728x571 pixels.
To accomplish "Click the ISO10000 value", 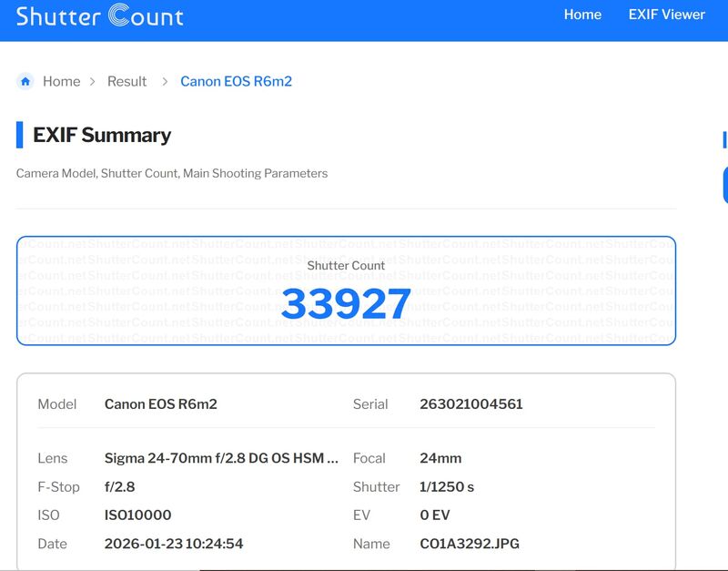I will (137, 515).
